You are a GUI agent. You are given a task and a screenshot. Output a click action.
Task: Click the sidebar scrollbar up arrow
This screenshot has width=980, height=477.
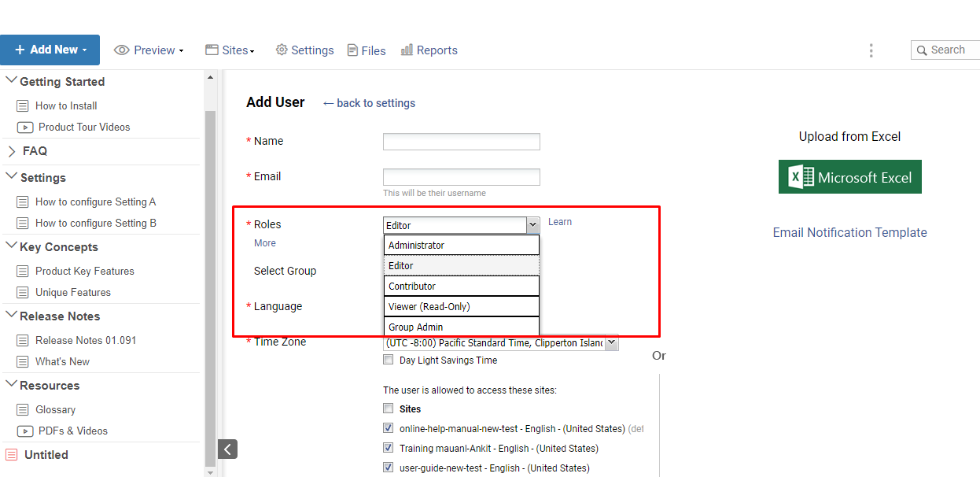(x=209, y=77)
